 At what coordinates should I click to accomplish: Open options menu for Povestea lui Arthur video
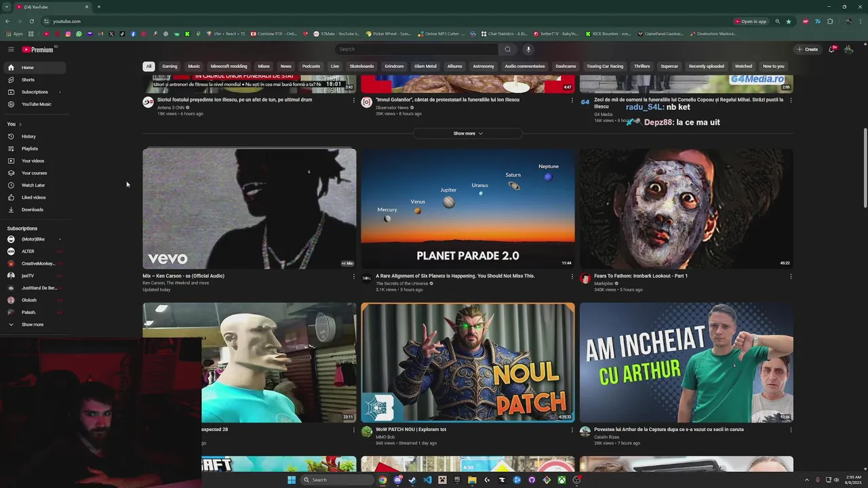[791, 430]
